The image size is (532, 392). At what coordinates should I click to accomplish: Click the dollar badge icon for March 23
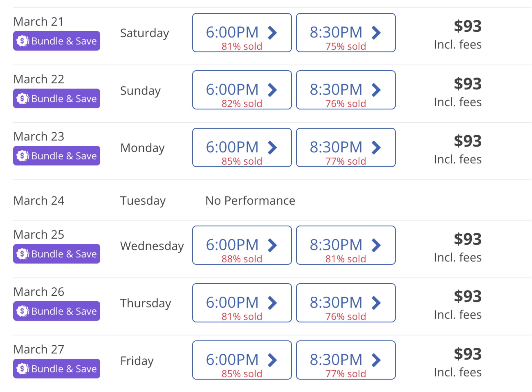(22, 156)
